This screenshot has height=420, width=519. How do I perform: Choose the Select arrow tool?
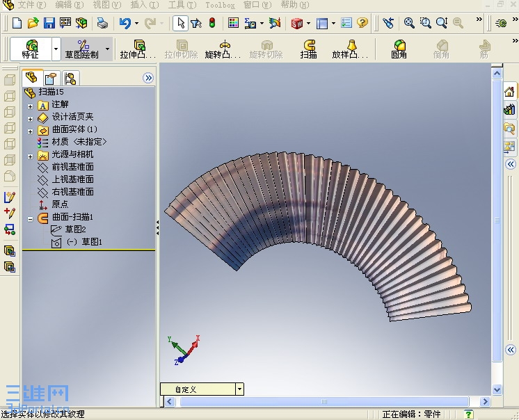tap(181, 23)
